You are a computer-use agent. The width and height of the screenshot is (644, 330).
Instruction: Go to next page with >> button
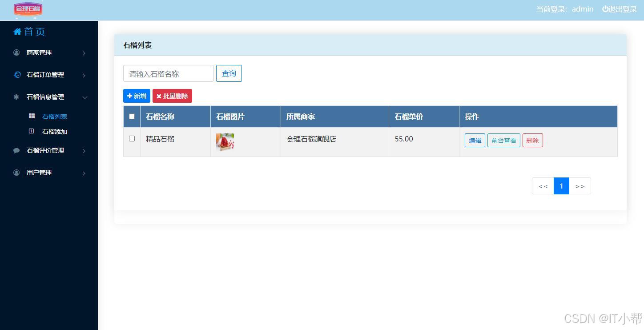click(580, 186)
